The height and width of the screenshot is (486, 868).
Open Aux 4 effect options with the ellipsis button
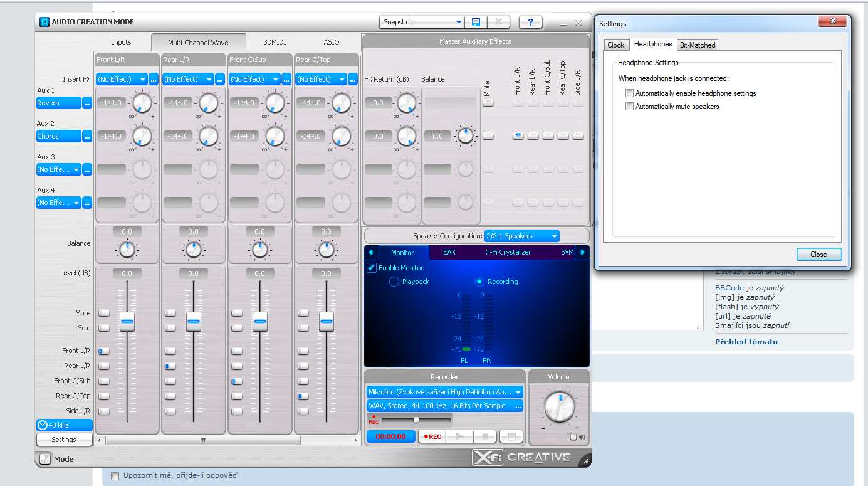click(87, 203)
